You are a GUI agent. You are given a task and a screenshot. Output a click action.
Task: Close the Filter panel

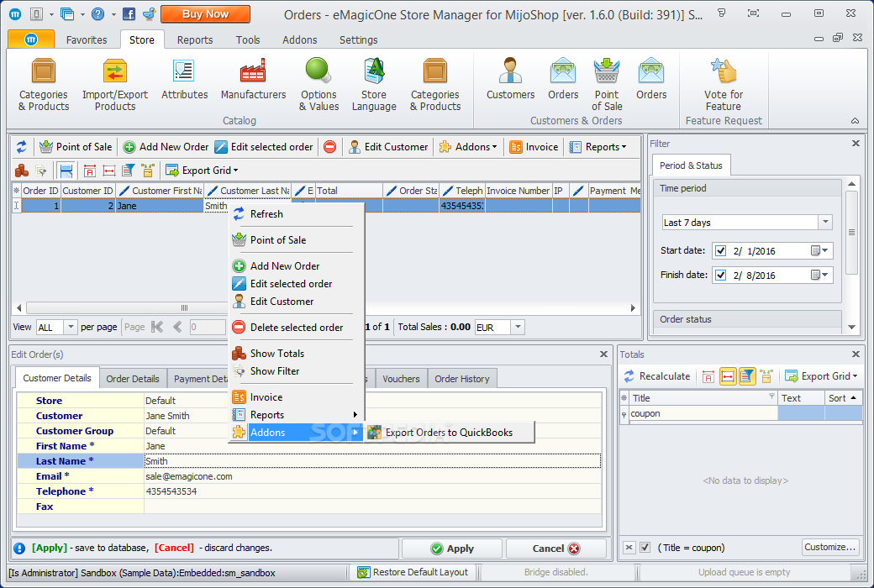click(x=856, y=144)
